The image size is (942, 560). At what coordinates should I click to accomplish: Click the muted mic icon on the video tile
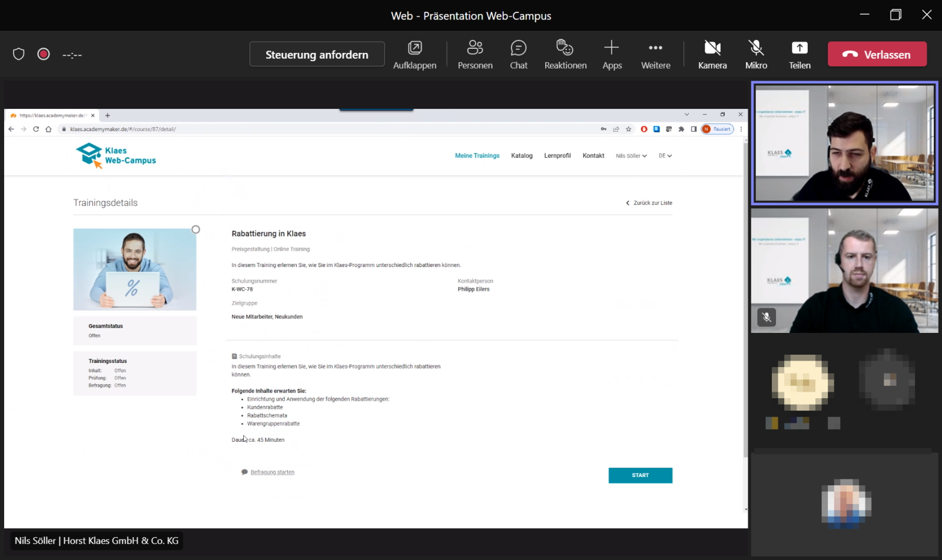(767, 318)
